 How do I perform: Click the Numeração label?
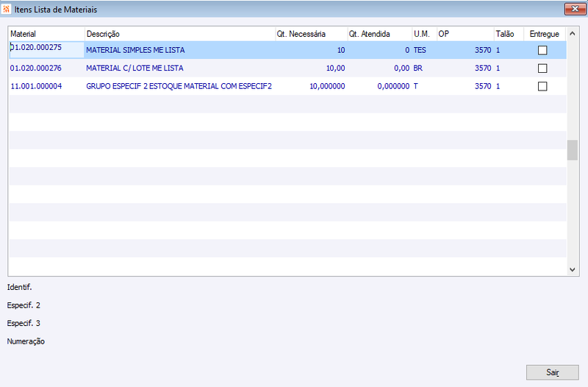26,341
